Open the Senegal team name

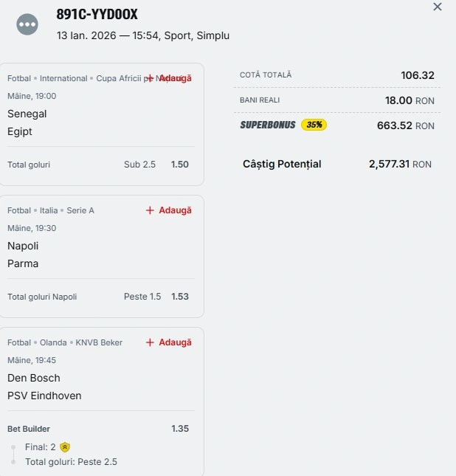(x=27, y=114)
